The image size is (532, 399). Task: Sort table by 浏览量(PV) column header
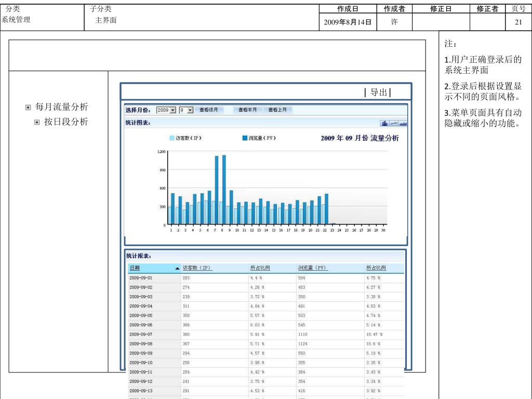[x=313, y=268]
